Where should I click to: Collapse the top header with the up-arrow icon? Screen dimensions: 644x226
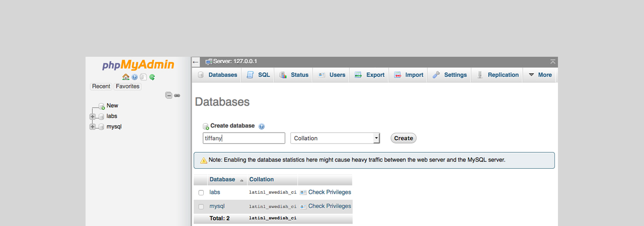click(553, 62)
